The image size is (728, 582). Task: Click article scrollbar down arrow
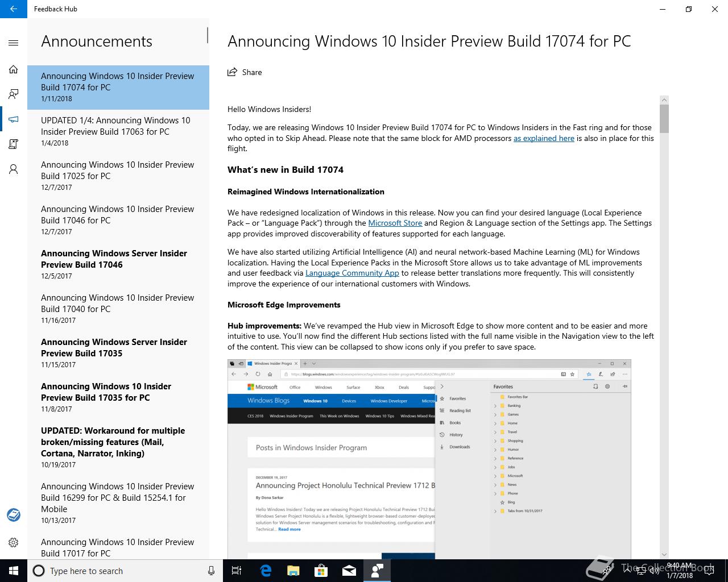click(664, 554)
